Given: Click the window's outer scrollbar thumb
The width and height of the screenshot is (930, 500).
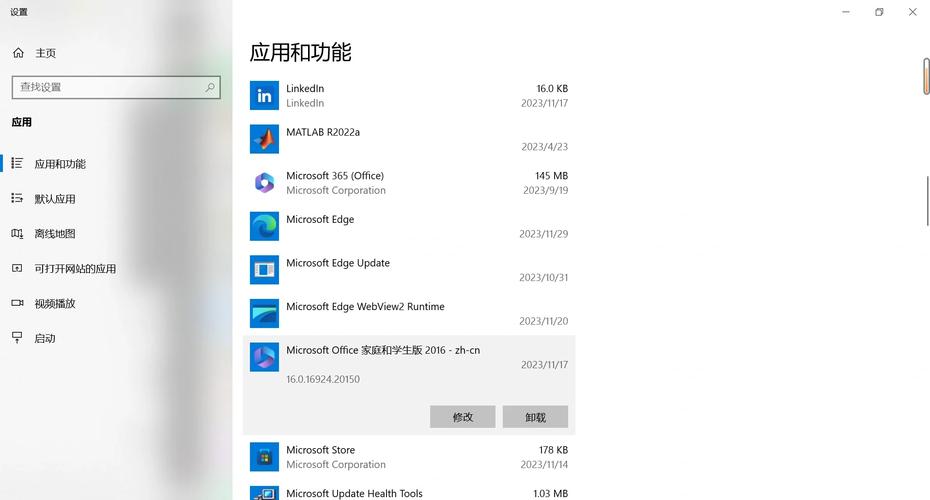Looking at the screenshot, I should [x=926, y=77].
